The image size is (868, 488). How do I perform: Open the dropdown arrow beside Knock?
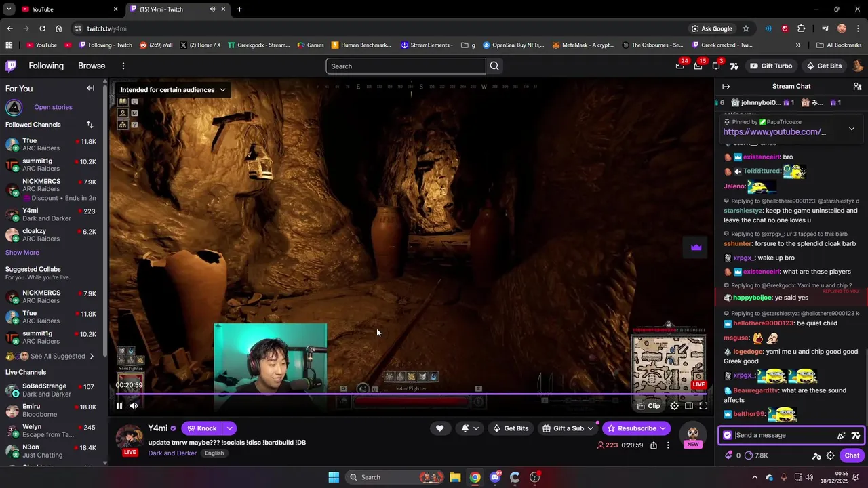pos(230,428)
